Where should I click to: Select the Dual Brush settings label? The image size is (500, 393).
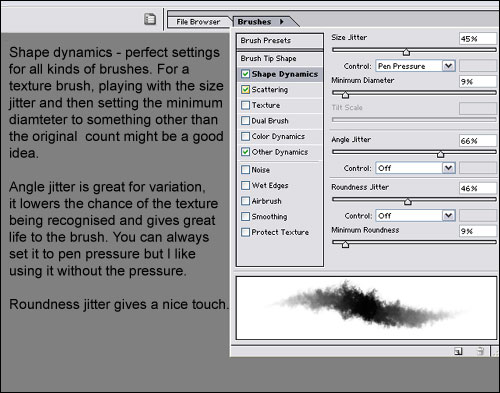point(270,121)
